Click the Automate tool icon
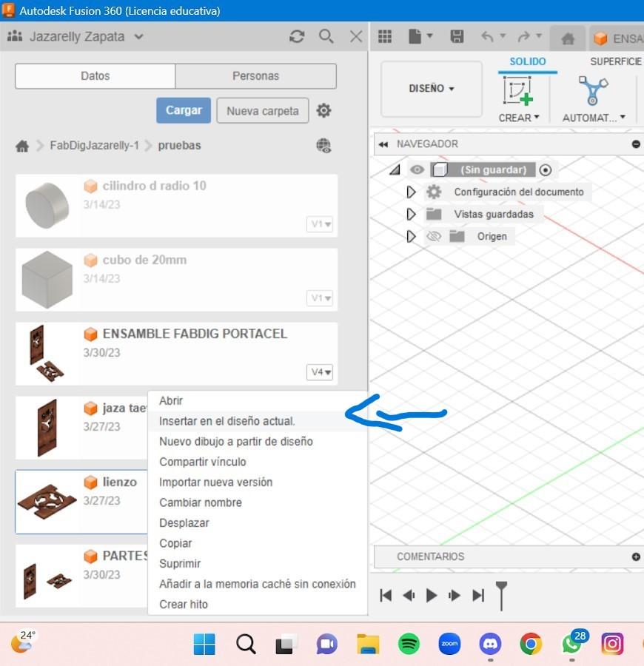 point(594,90)
